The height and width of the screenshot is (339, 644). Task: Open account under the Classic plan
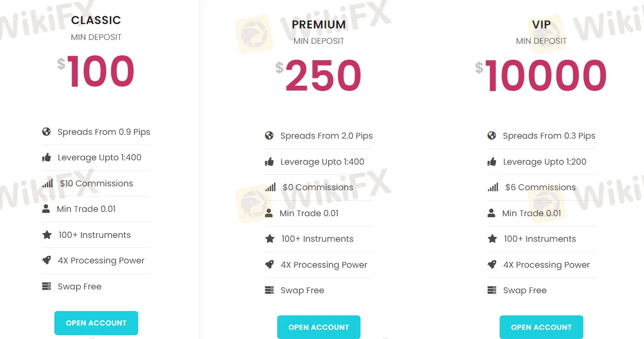click(x=96, y=323)
